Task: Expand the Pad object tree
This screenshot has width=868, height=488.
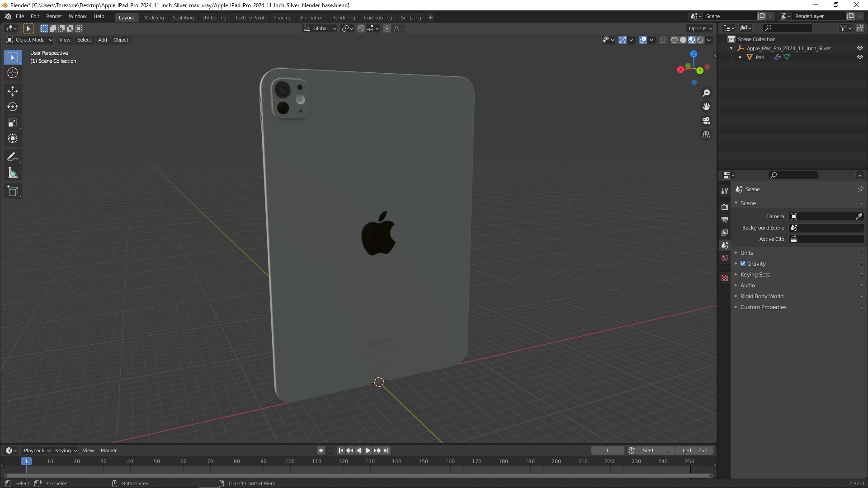Action: point(740,57)
